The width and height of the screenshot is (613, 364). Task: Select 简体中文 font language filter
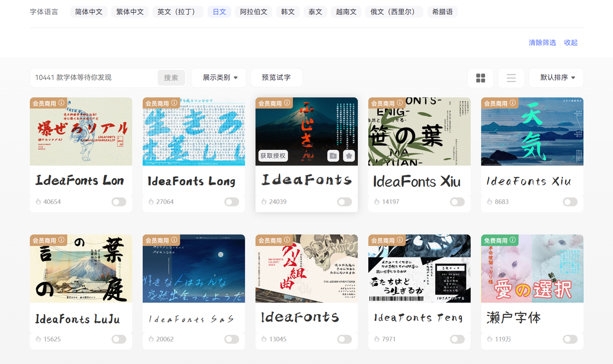(x=89, y=11)
